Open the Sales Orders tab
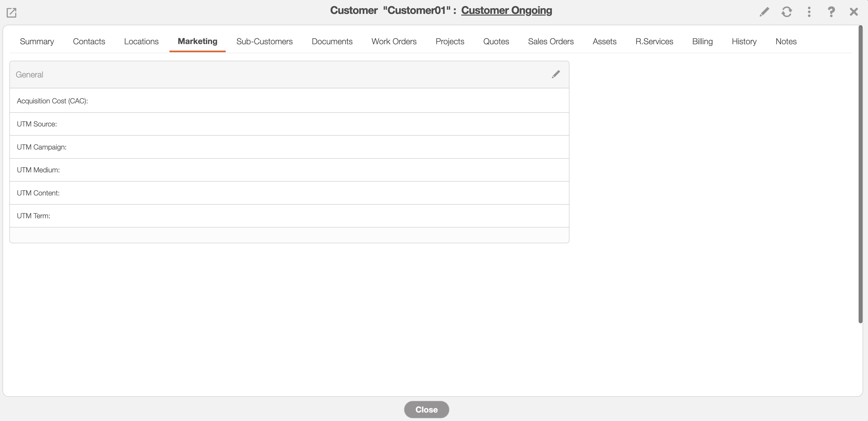This screenshot has width=868, height=421. click(551, 41)
